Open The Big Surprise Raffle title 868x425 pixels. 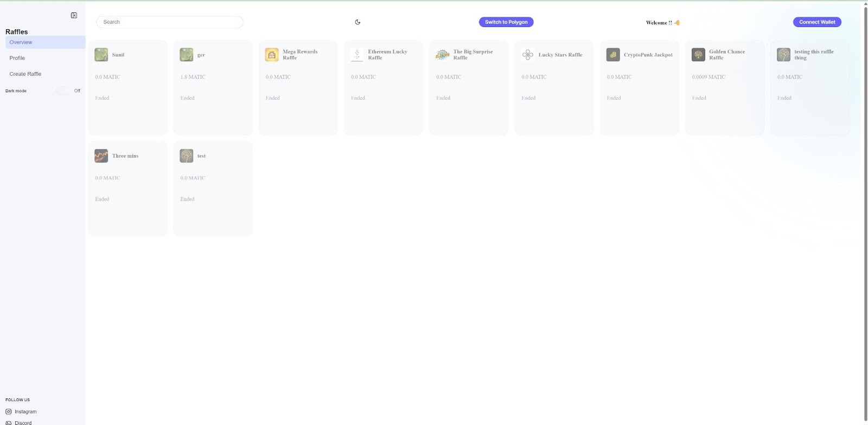pyautogui.click(x=473, y=55)
